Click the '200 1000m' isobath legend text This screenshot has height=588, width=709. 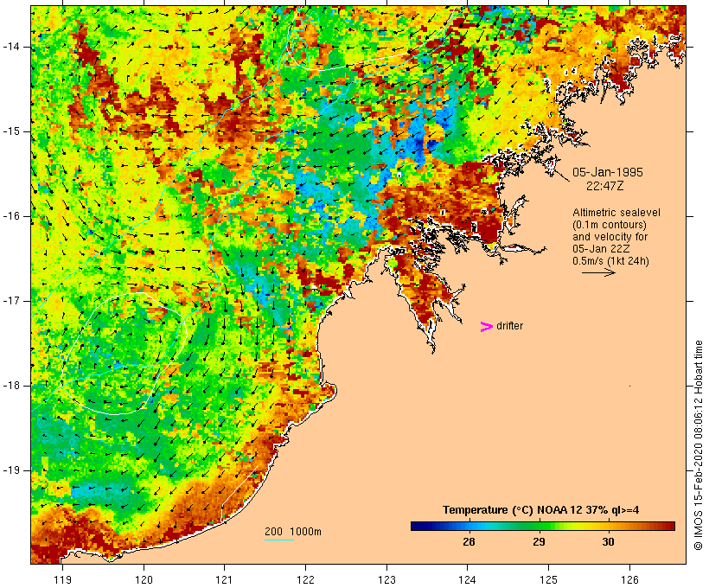coord(293,532)
